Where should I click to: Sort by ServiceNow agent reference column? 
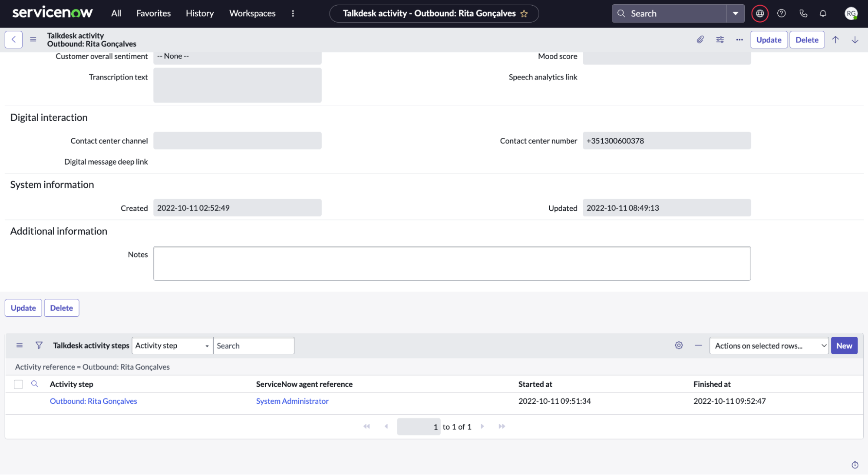[x=304, y=384]
